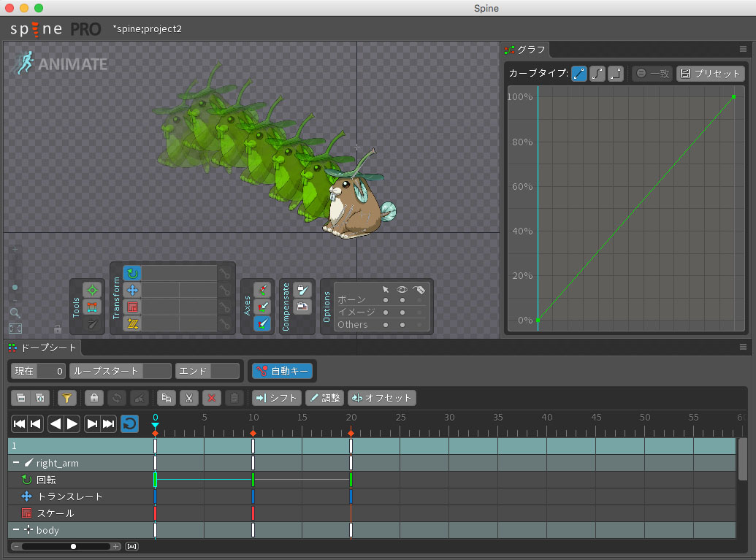Choose the Create tool in Tools
This screenshot has width=756, height=560.
92,324
